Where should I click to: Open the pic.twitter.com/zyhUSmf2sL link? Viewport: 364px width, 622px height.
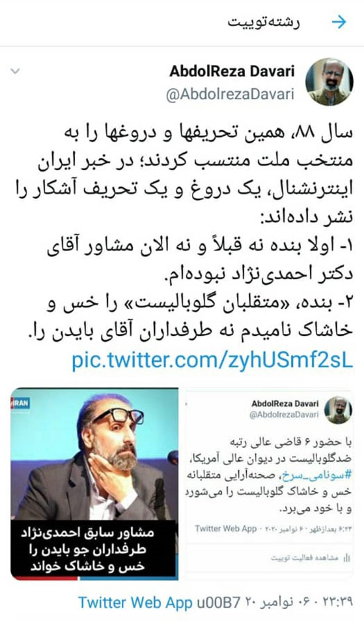click(212, 360)
